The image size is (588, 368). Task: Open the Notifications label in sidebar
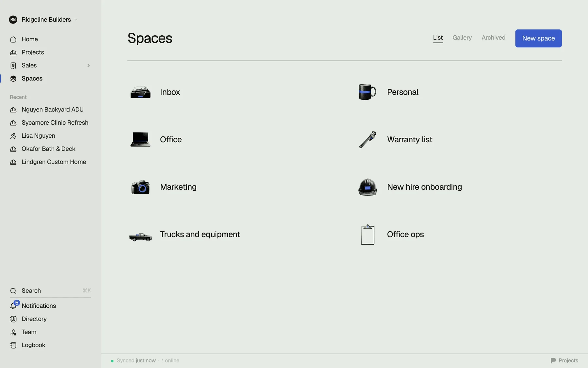[39, 306]
